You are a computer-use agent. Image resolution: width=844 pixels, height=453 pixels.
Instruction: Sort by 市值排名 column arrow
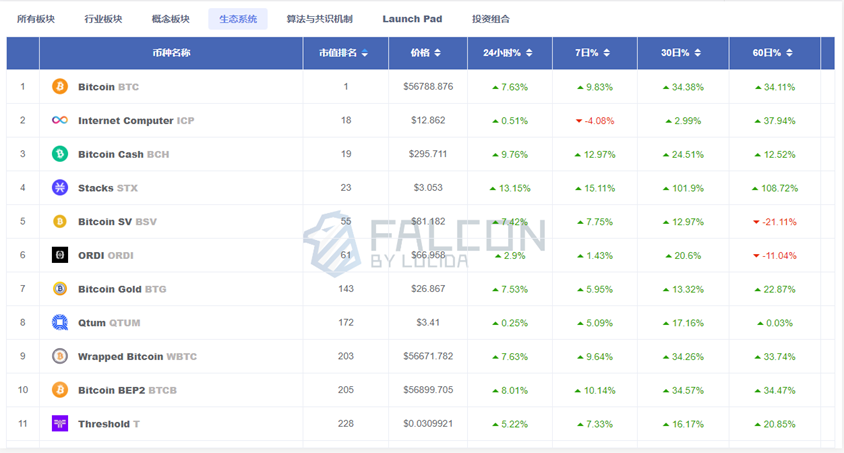click(365, 53)
